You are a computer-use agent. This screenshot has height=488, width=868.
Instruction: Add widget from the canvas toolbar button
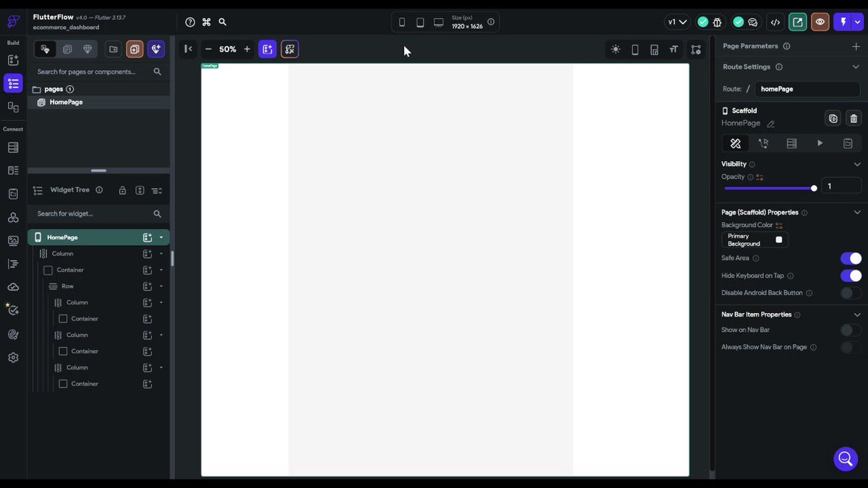coord(268,49)
